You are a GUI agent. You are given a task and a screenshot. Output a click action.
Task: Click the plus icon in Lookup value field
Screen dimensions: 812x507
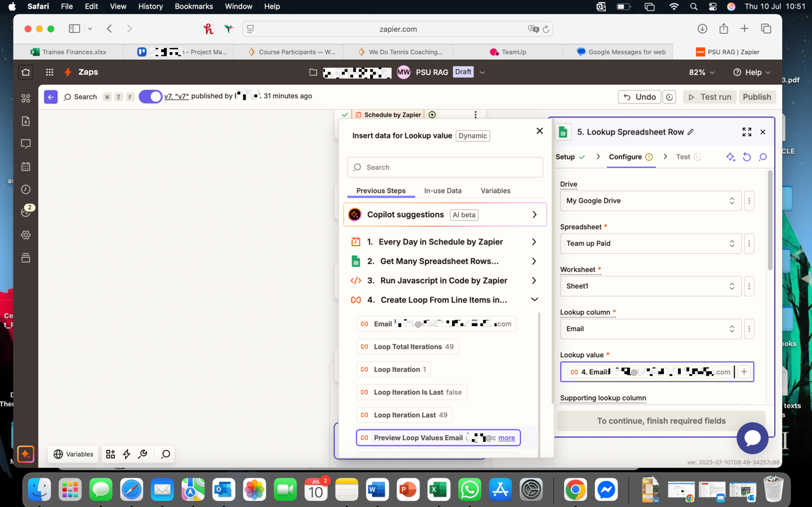click(x=744, y=372)
